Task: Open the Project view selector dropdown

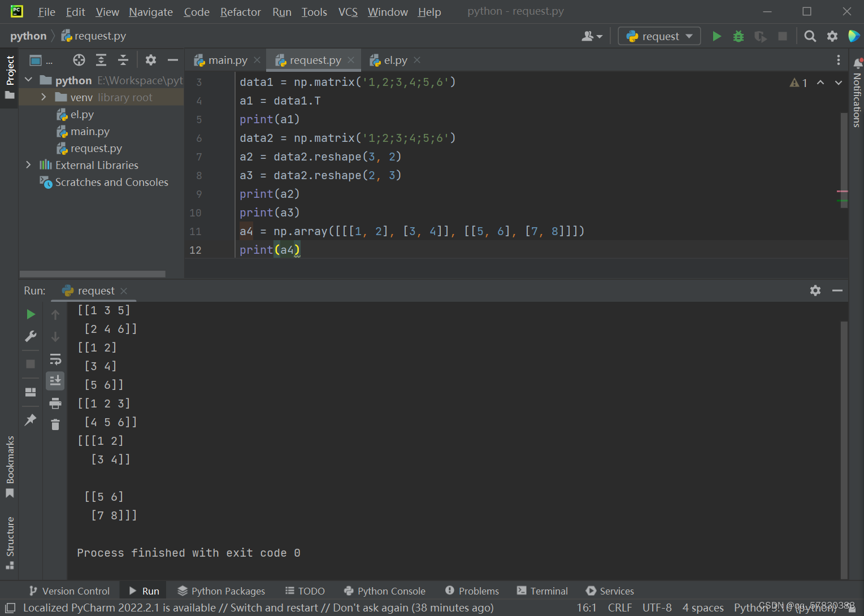Action: pos(41,60)
